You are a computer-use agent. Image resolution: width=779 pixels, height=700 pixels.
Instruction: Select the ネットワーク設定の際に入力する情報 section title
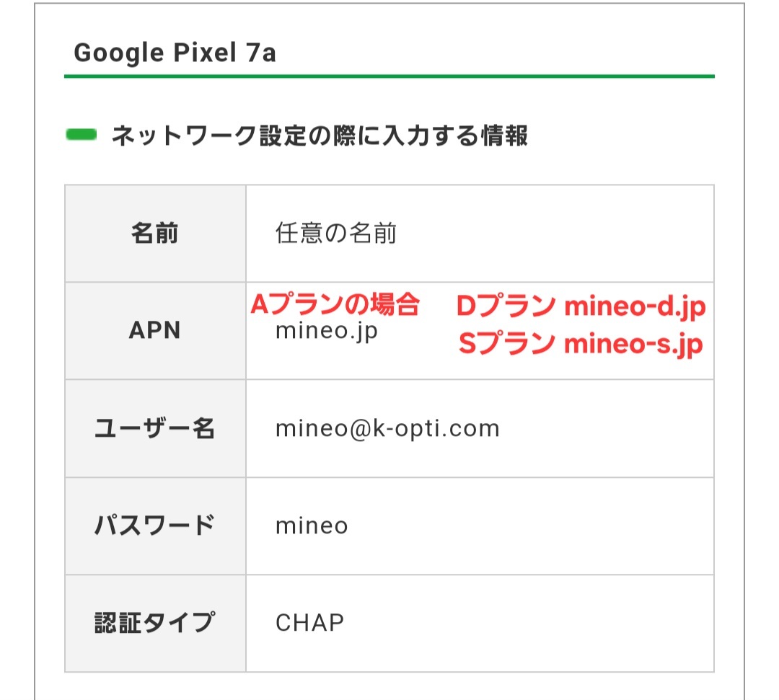(x=320, y=136)
